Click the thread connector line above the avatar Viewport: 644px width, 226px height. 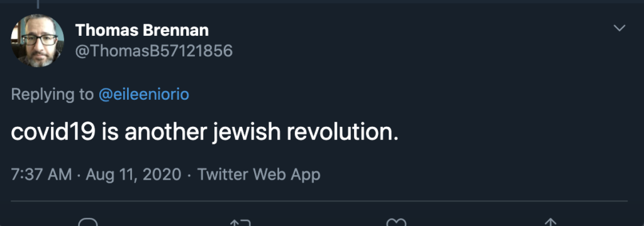pos(38,4)
